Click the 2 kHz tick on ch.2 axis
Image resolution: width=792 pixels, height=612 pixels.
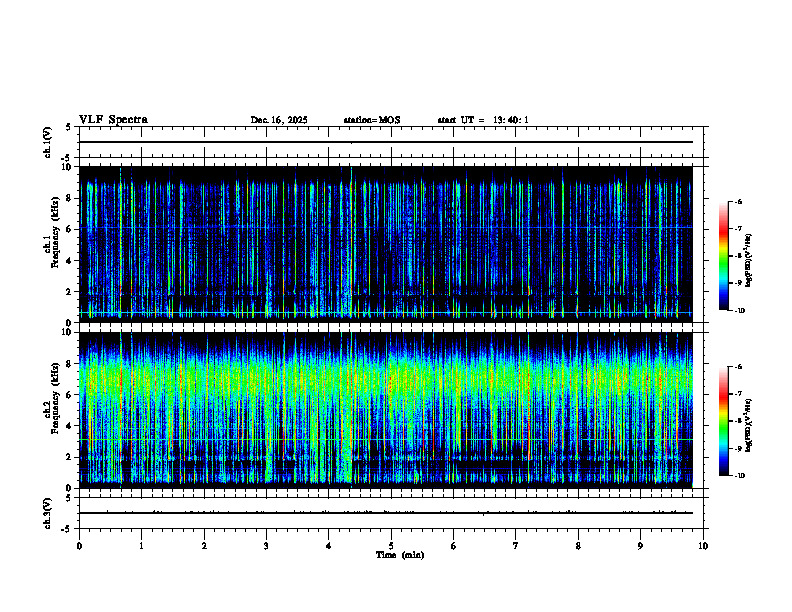pyautogui.click(x=70, y=457)
